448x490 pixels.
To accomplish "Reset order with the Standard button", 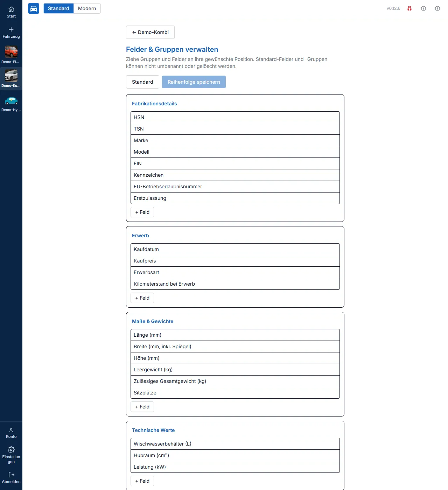I will point(142,82).
